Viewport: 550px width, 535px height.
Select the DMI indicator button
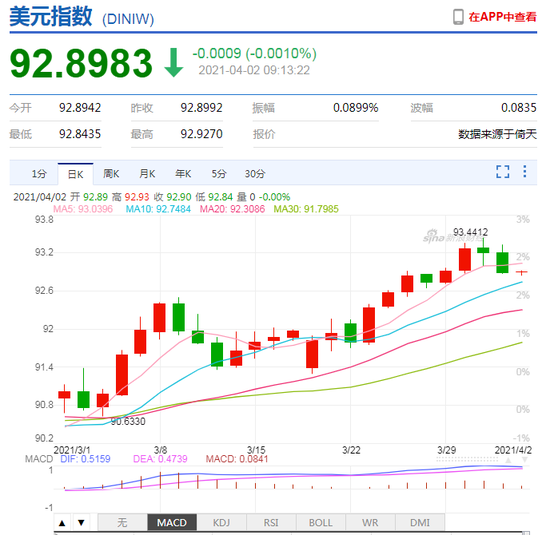[420, 523]
